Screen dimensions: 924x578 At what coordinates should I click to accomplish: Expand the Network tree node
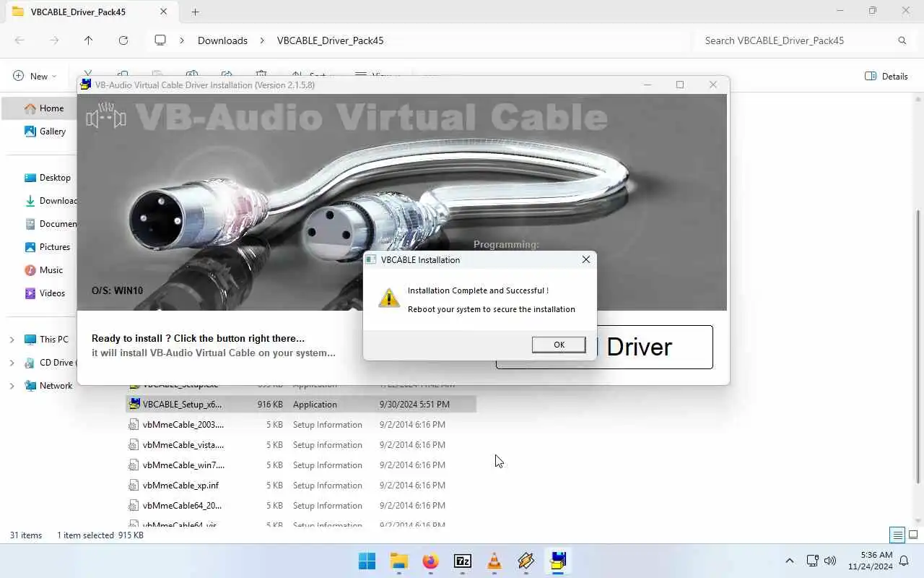click(x=12, y=386)
